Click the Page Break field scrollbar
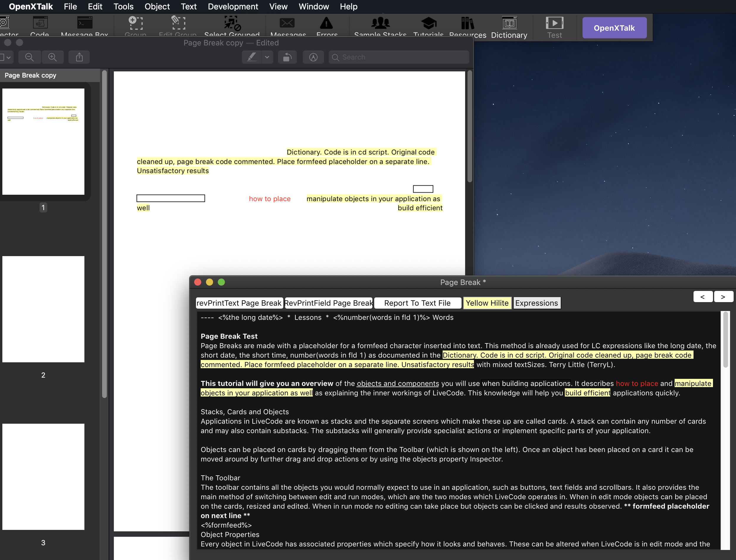This screenshot has height=560, width=736. pyautogui.click(x=725, y=339)
